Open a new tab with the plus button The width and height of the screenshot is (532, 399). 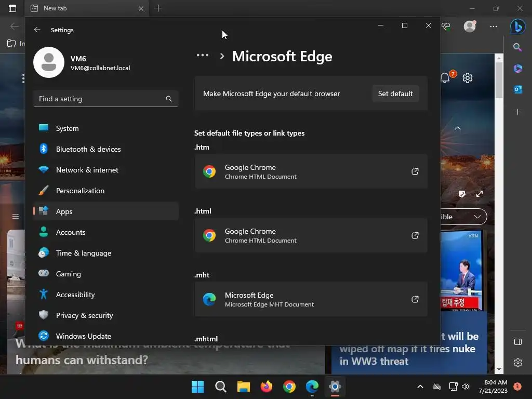tap(158, 8)
